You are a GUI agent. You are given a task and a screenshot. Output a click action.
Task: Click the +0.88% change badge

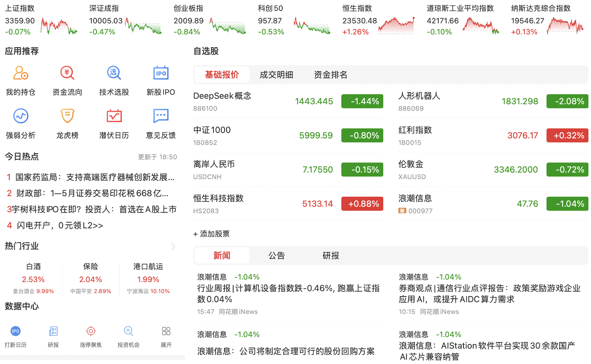click(x=362, y=204)
